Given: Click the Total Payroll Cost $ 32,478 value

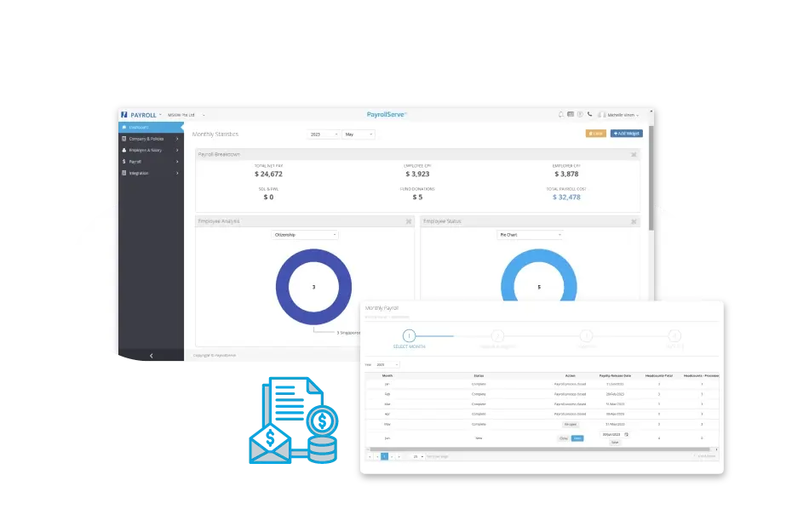Looking at the screenshot, I should click(x=566, y=197).
